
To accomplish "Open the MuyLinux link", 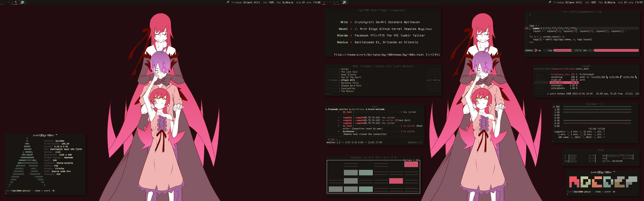I will click(x=425, y=29).
